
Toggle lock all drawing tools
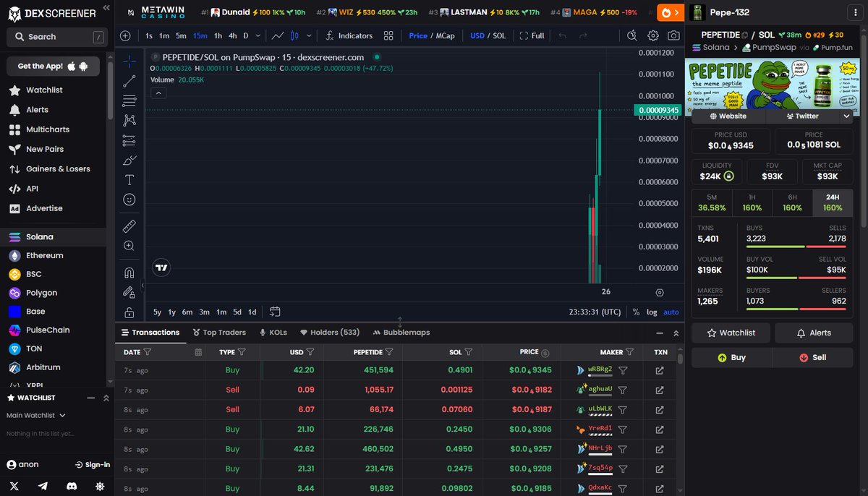tap(129, 312)
